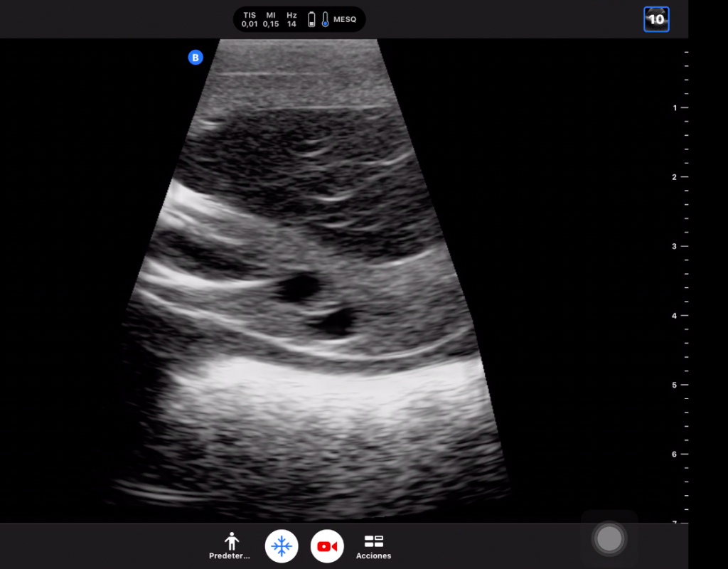728x569 pixels.
Task: Open captured images thumbnail showing 10
Action: (x=656, y=19)
